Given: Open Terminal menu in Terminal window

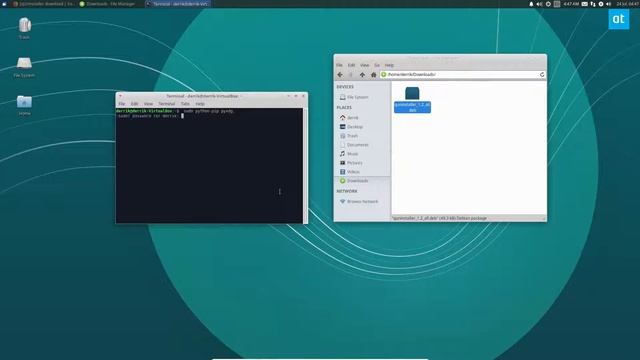Looking at the screenshot, I should 167,104.
